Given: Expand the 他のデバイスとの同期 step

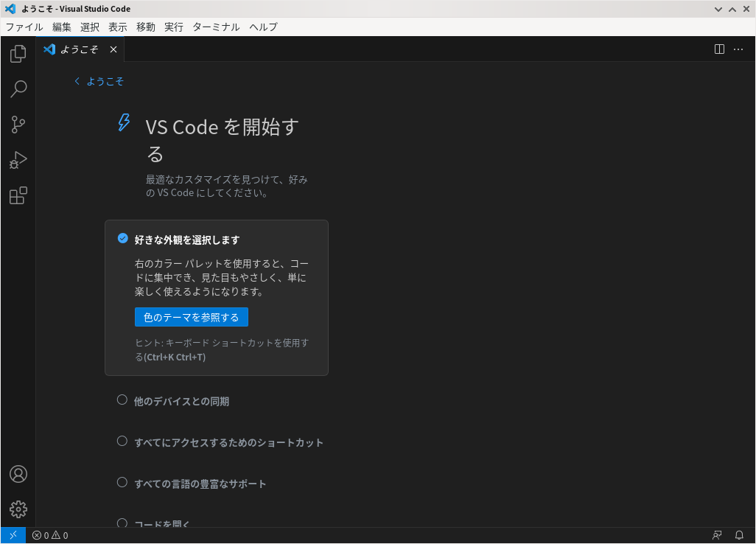Looking at the screenshot, I should [181, 401].
